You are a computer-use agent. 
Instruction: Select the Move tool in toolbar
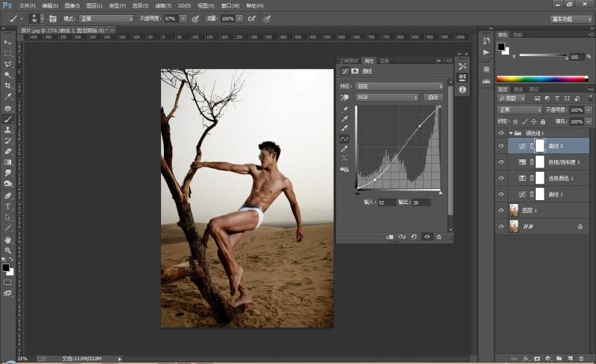point(7,42)
